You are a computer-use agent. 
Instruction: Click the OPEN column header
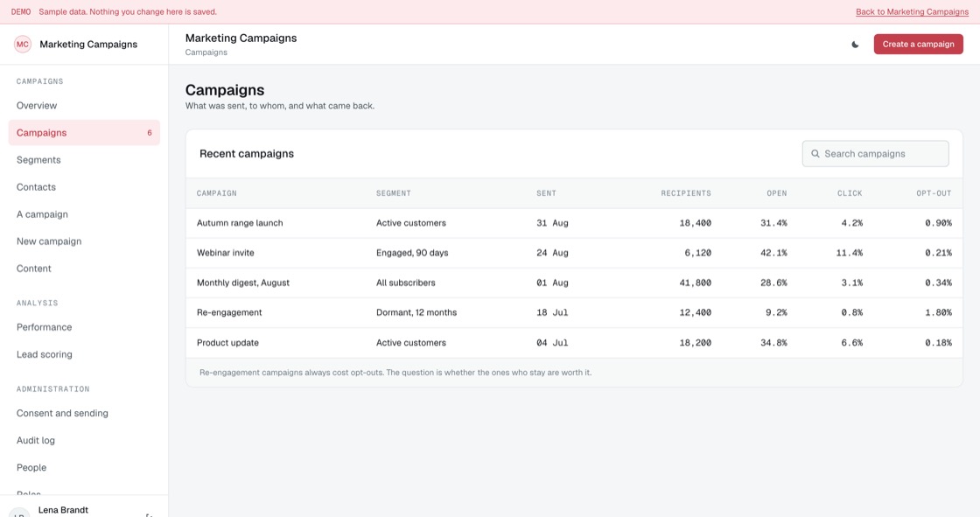777,193
